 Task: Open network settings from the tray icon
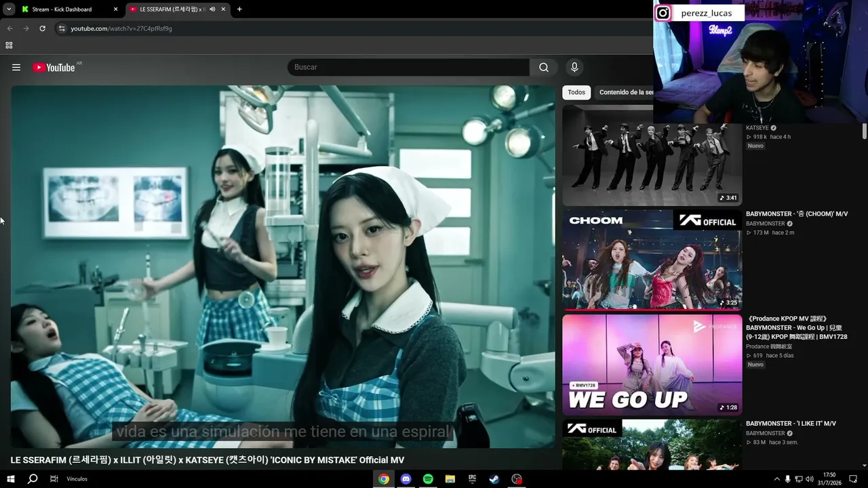(x=798, y=479)
